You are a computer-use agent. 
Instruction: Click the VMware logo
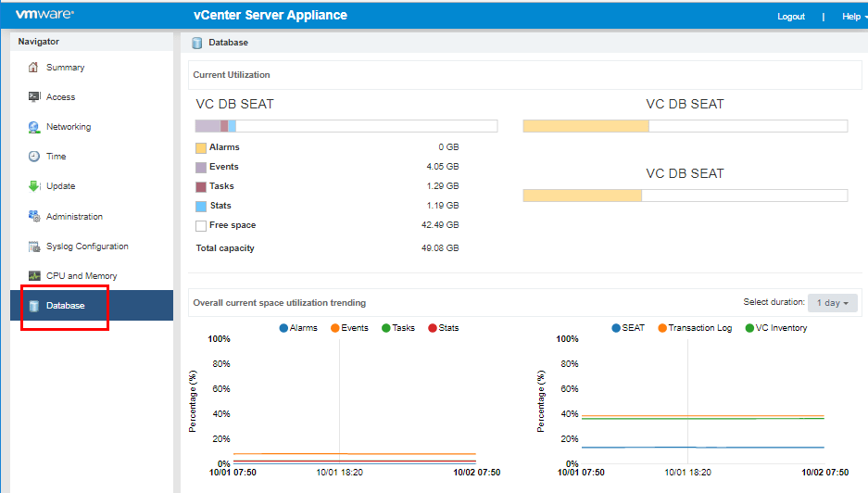[45, 15]
